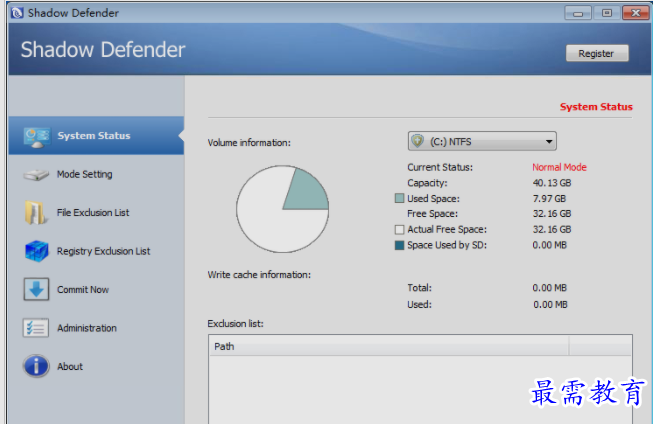Image resolution: width=653 pixels, height=424 pixels.
Task: Maximize the Shadow Defender window
Action: tap(607, 13)
